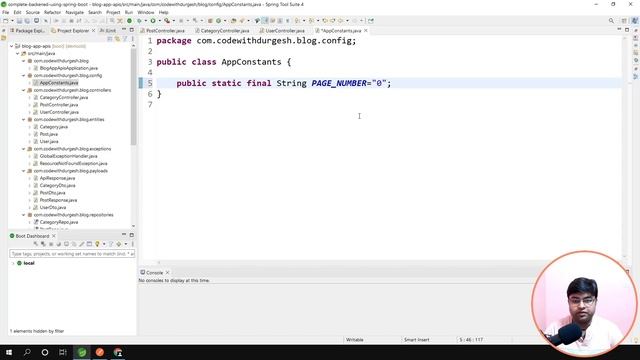Switch to CategoryController.java editor tab
Screen dimensions: 640x360
[x=222, y=31]
